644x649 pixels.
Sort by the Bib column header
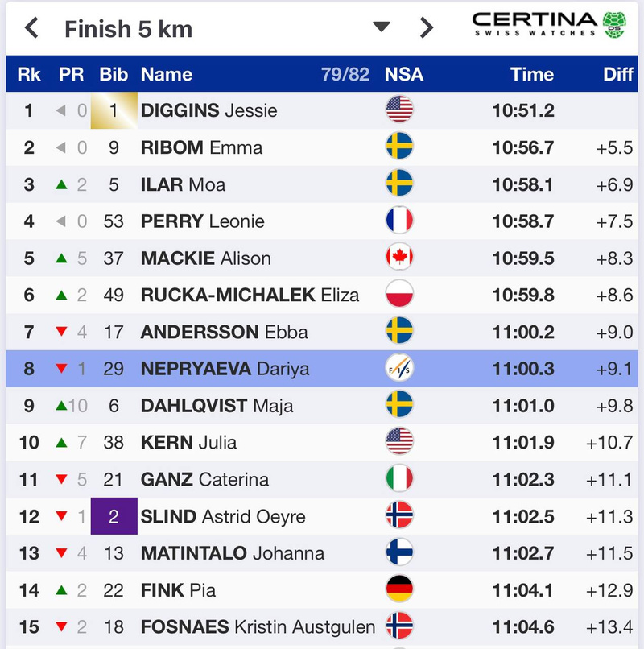[x=114, y=75]
